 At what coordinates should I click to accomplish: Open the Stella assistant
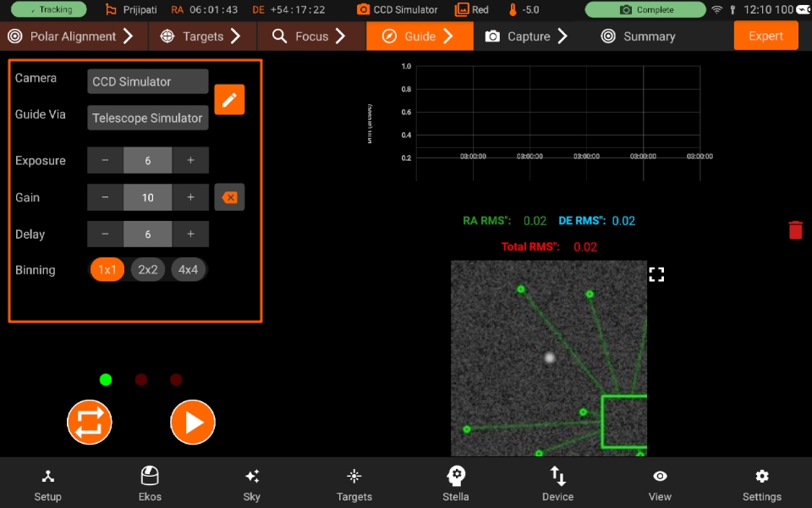pyautogui.click(x=456, y=484)
